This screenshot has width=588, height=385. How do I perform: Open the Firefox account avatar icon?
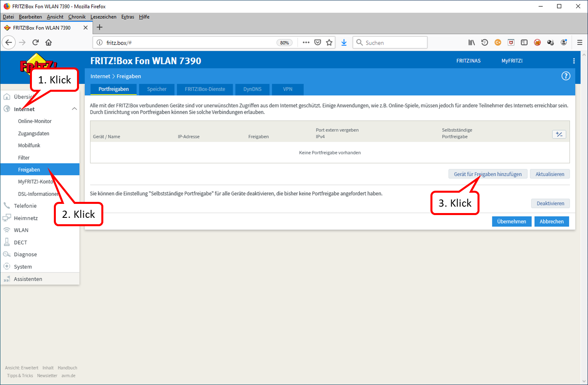click(x=564, y=42)
